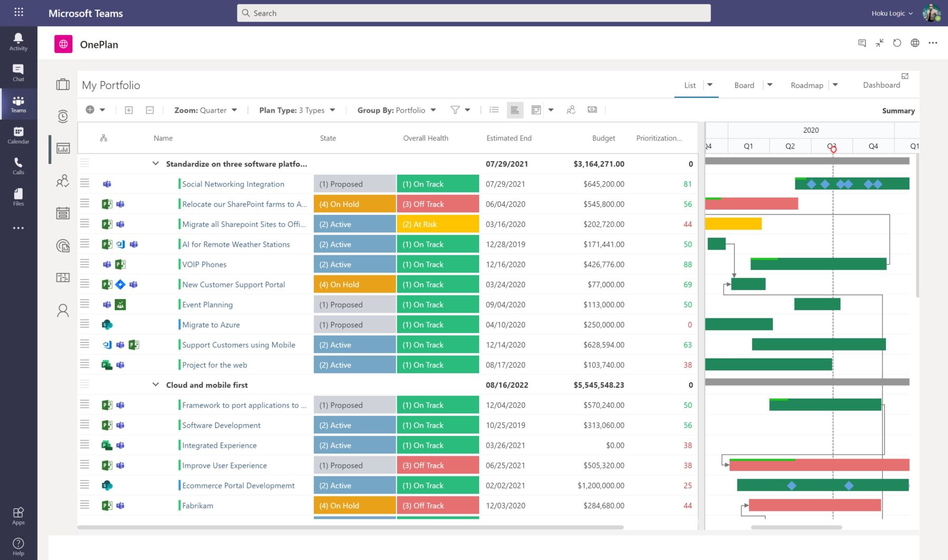Open the layout options dropdown arrow
Image resolution: width=948 pixels, height=560 pixels.
(551, 110)
